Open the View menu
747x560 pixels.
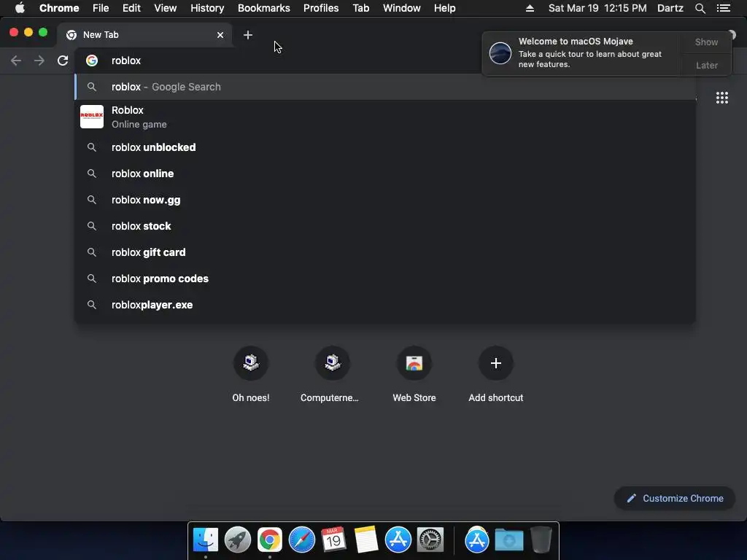[x=166, y=8]
